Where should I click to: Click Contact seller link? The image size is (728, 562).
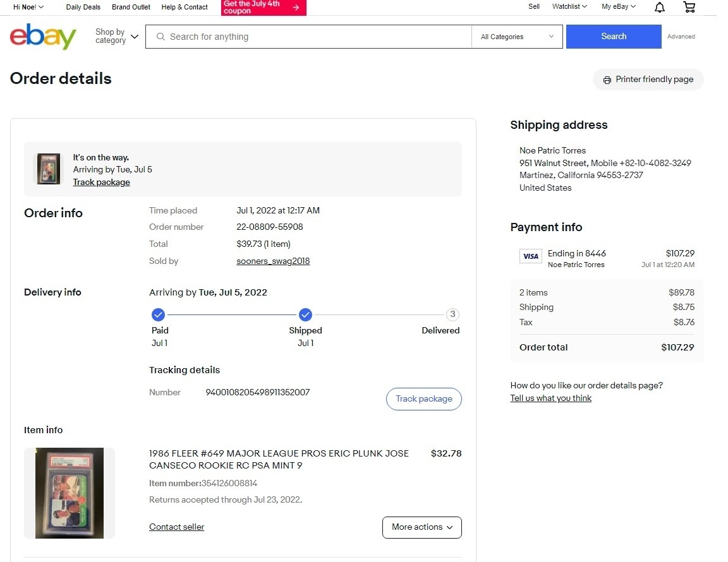pyautogui.click(x=176, y=527)
